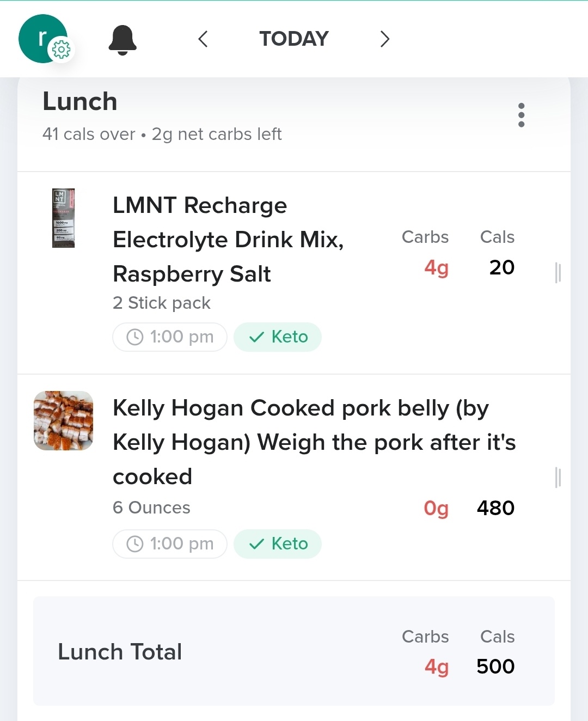Open notifications bell
Image resolution: width=588 pixels, height=721 pixels.
click(122, 40)
